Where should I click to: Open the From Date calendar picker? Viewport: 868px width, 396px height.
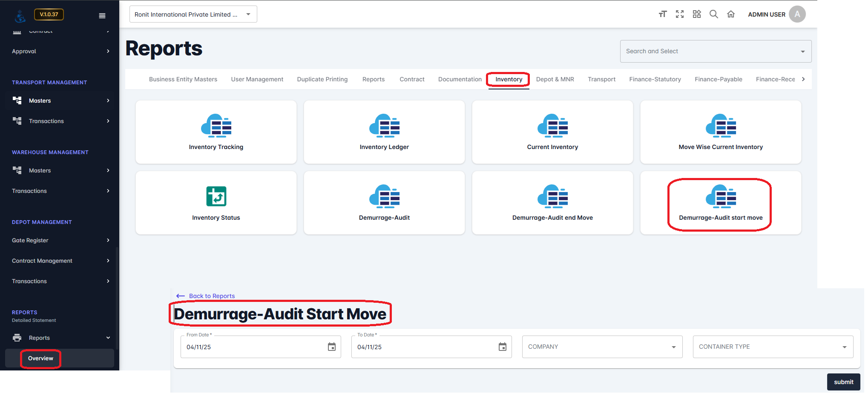[332, 347]
